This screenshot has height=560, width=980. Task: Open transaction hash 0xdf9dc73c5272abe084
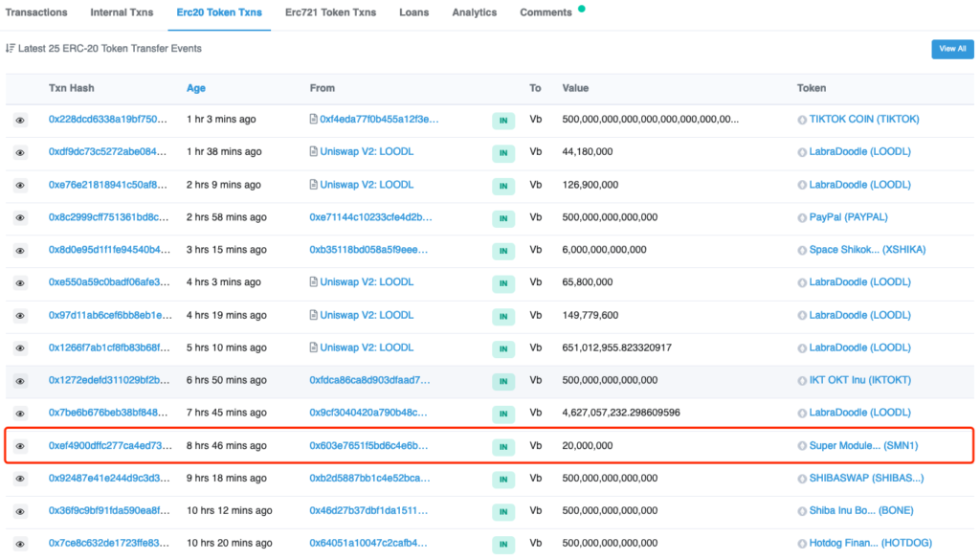coord(107,151)
